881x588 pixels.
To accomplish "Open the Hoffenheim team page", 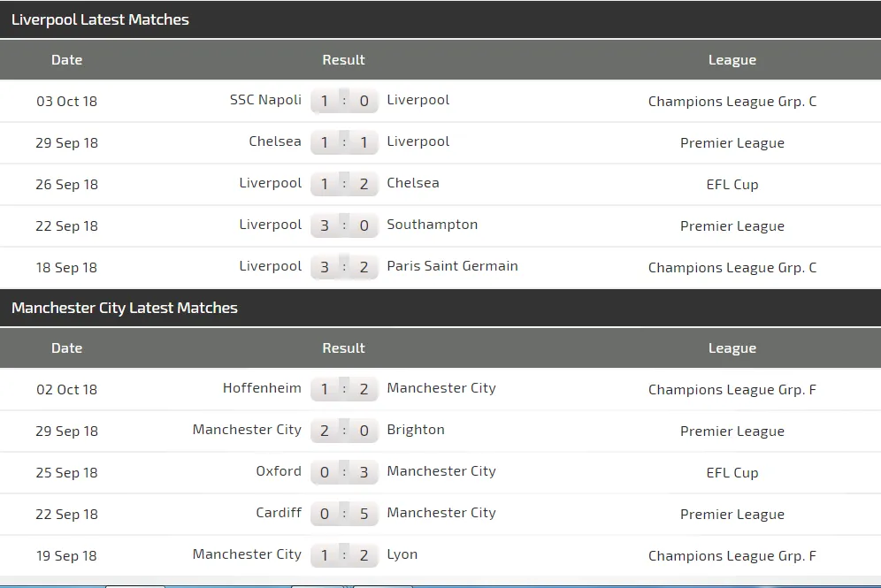I will tap(262, 388).
